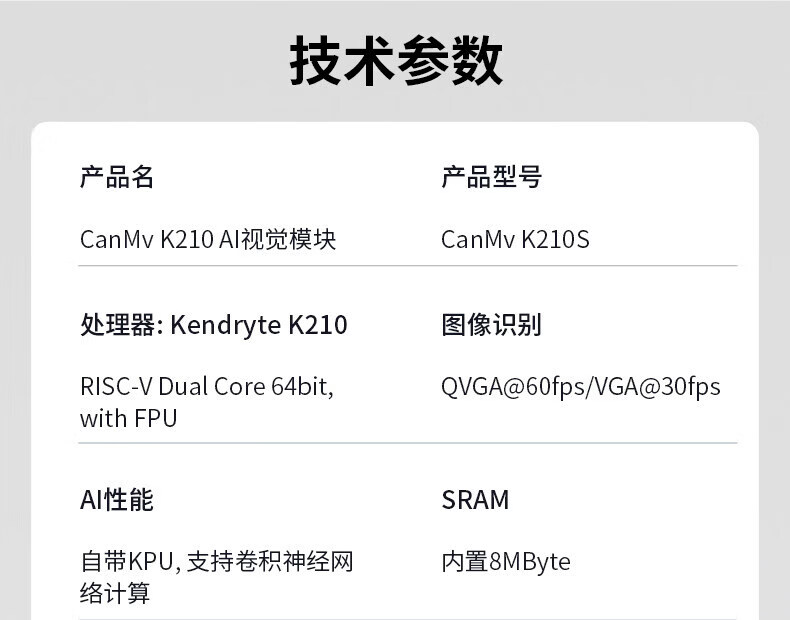This screenshot has width=790, height=620.
Task: Click the divider line below 'with FPU'
Action: point(408,443)
